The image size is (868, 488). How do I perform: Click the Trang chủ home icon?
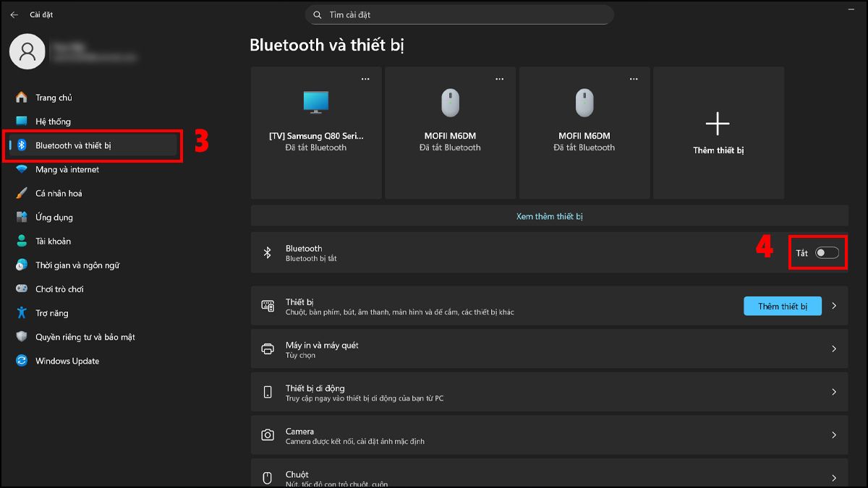pyautogui.click(x=22, y=98)
